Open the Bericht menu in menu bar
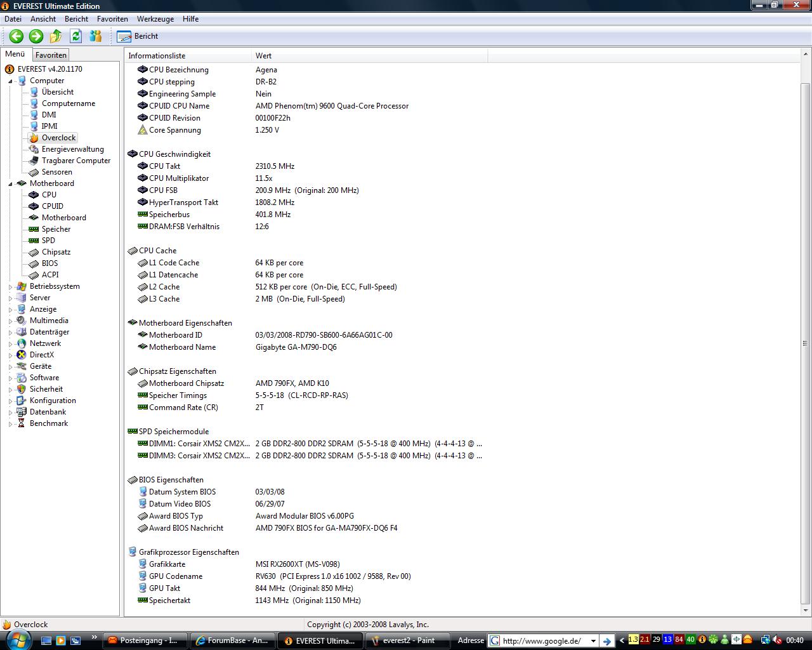This screenshot has width=812, height=650. (76, 19)
